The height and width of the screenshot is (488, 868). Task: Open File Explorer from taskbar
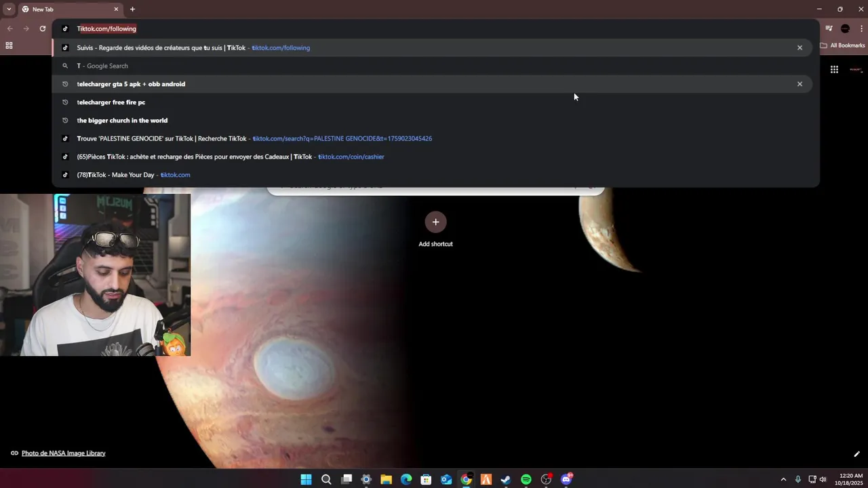tap(386, 479)
